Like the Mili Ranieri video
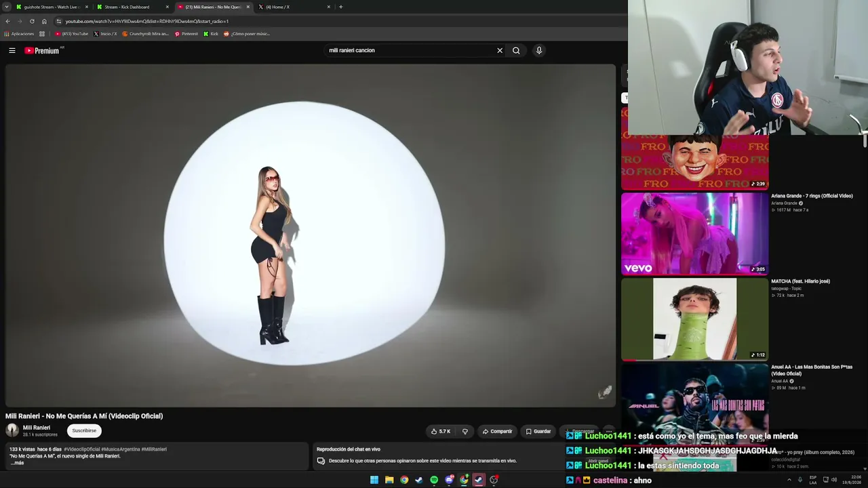The image size is (868, 488). pos(441,431)
